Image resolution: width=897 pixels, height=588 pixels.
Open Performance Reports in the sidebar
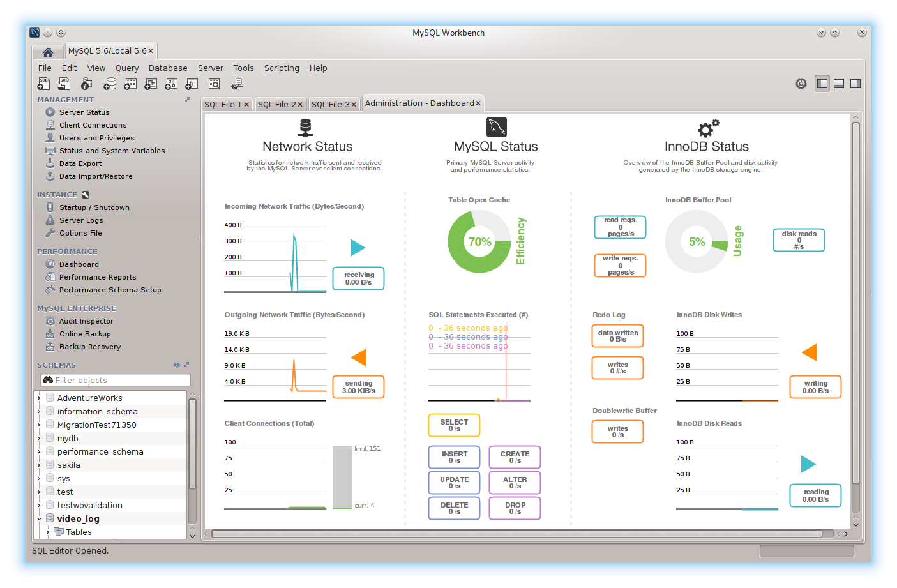click(x=98, y=277)
